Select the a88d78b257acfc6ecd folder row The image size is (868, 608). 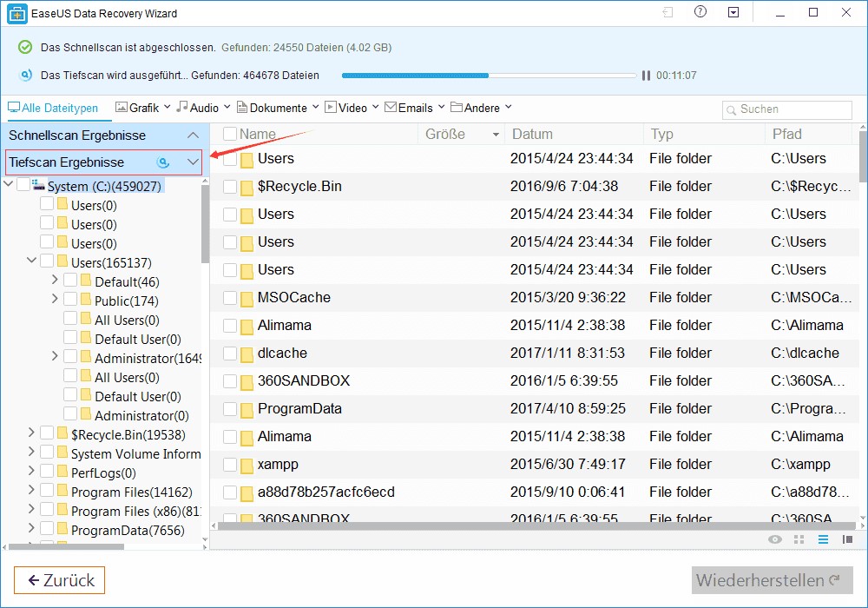(x=534, y=492)
